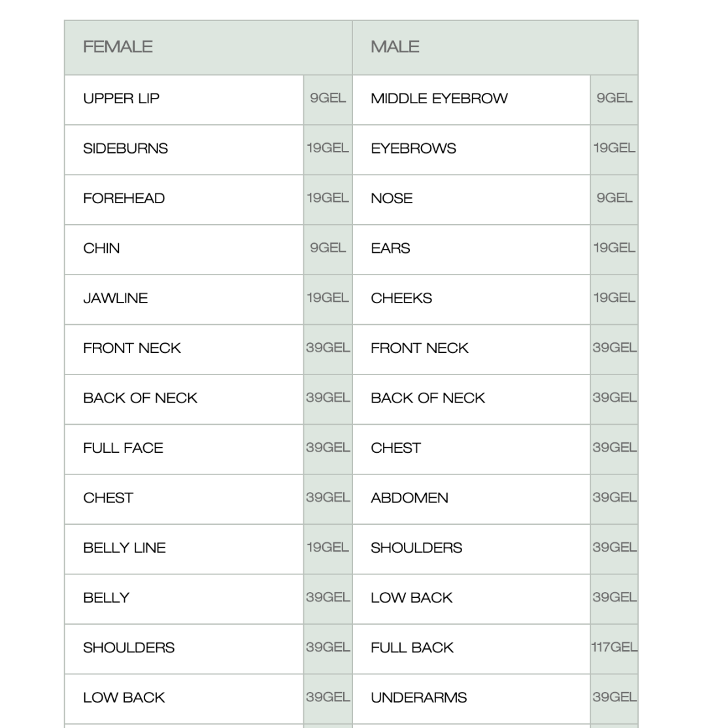The width and height of the screenshot is (706, 728).
Task: Click the female FOREHEAD cell
Action: click(184, 199)
